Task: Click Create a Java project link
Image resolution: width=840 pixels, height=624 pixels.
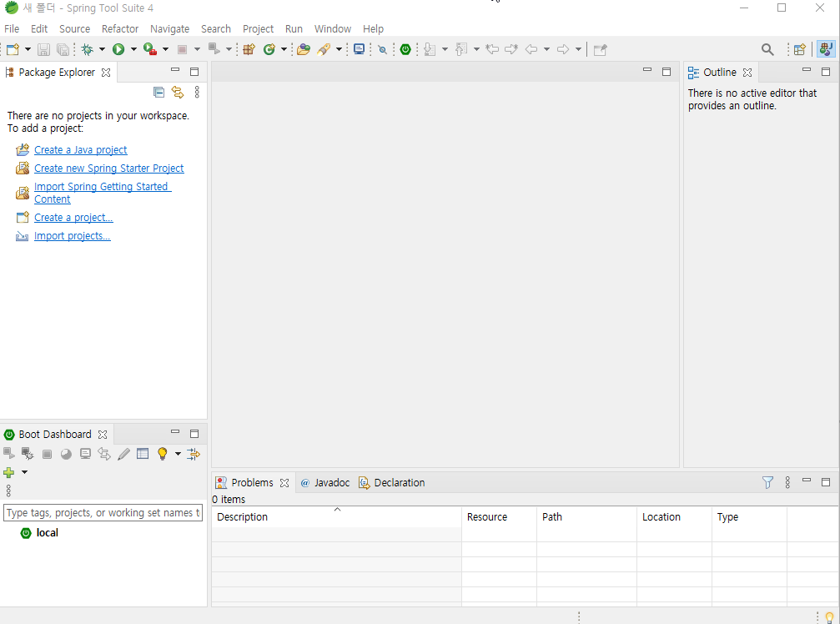Action: coord(80,150)
